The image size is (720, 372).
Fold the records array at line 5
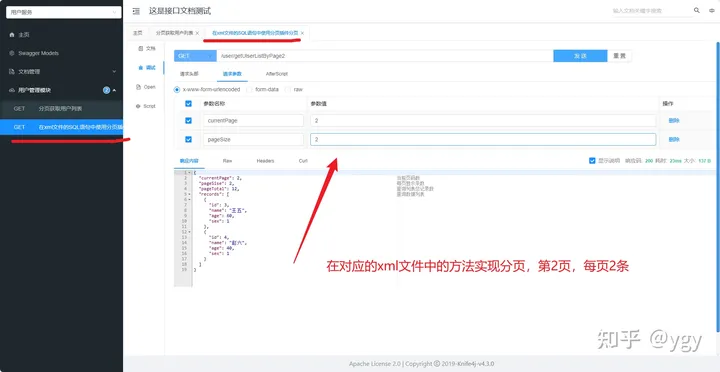coord(190,194)
